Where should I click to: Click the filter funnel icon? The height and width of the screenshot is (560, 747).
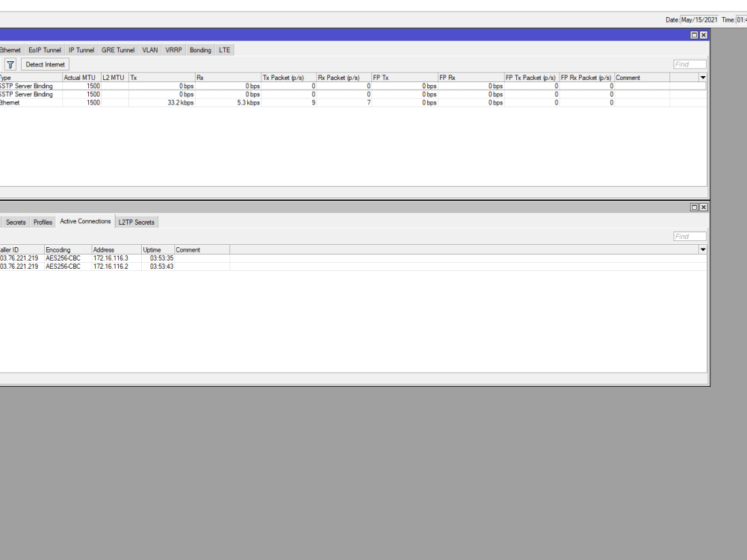click(x=10, y=64)
